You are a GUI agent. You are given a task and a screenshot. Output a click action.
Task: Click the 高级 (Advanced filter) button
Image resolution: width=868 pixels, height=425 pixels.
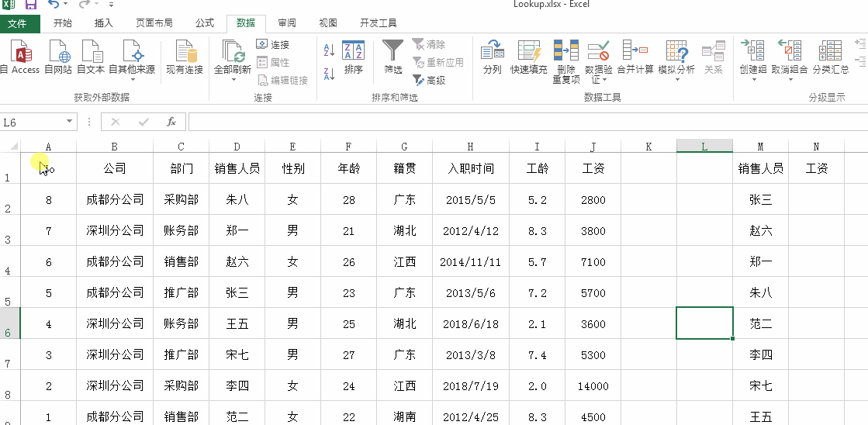pyautogui.click(x=428, y=80)
